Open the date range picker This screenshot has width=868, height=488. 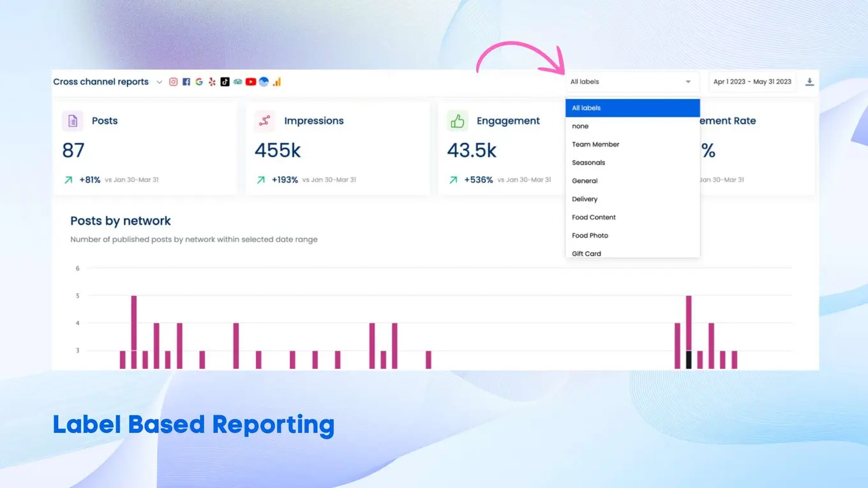coord(752,82)
